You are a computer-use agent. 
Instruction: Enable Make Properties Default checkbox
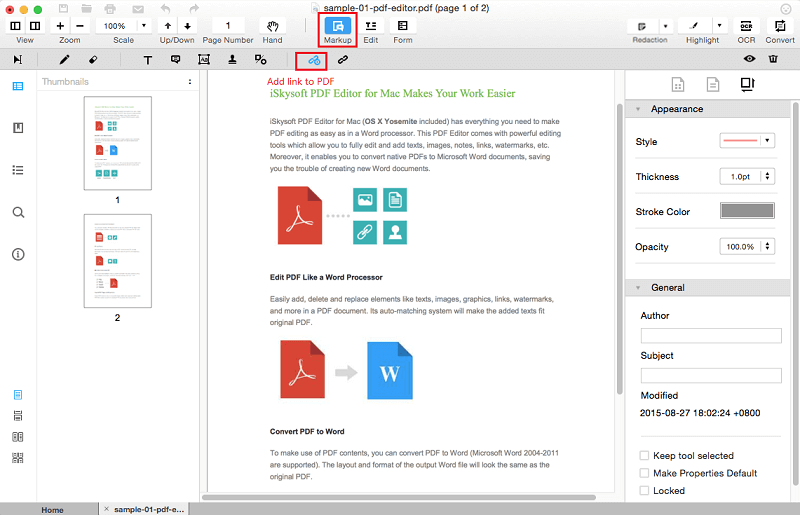click(x=644, y=473)
